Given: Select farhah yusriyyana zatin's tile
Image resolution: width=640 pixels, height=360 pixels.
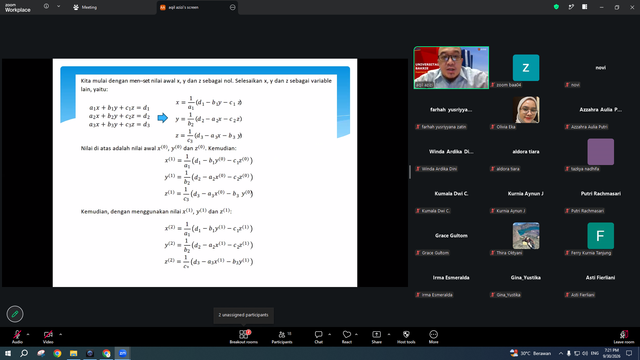Looking at the screenshot, I should click(451, 110).
